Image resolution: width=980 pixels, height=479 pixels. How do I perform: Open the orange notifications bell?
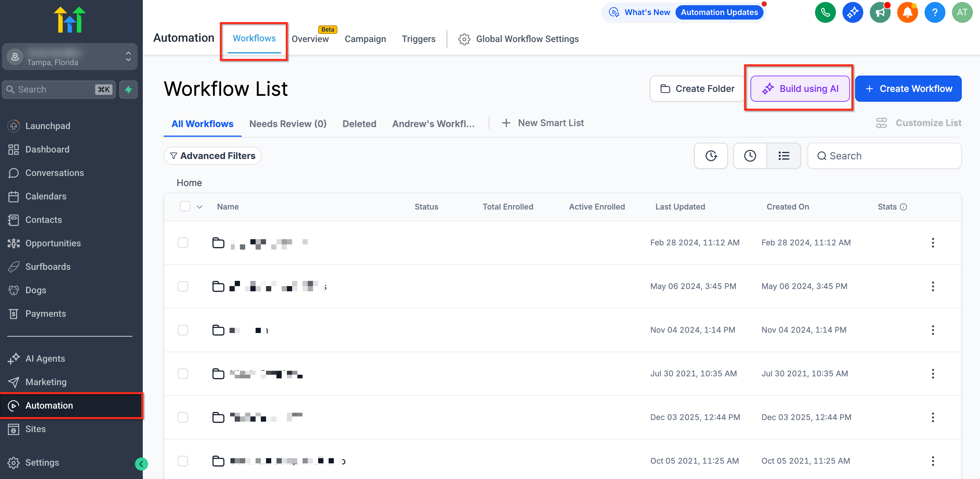[x=907, y=12]
